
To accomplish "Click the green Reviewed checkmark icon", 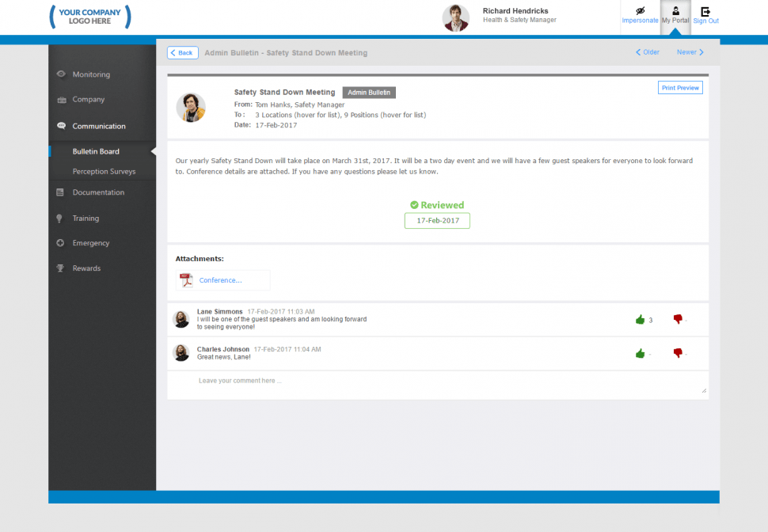I will tap(414, 205).
